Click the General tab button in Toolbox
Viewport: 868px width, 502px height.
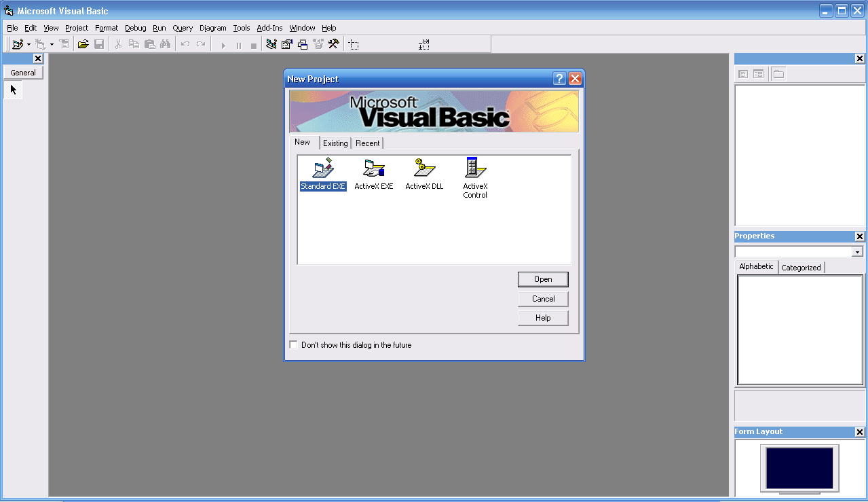pos(23,73)
